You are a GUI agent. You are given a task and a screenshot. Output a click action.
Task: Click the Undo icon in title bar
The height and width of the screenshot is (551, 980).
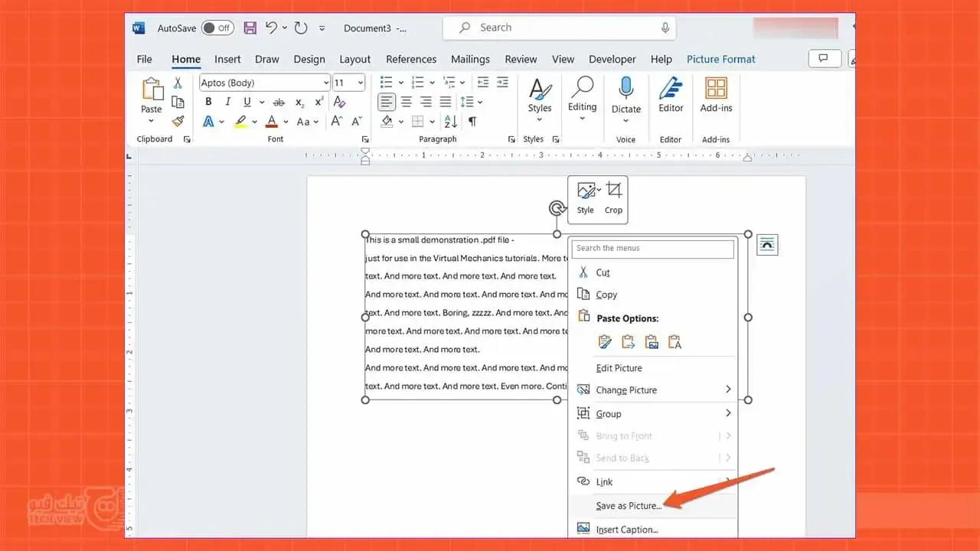(271, 28)
